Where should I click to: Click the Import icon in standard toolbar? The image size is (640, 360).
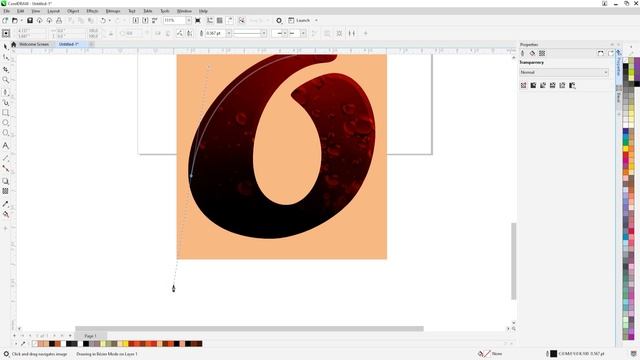click(136, 20)
